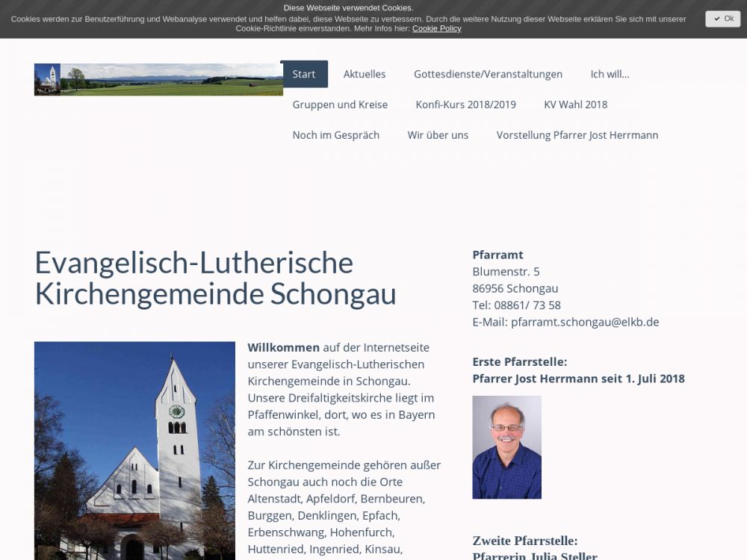Click the portrait photo of Pfarrer Herrmann
This screenshot has height=560, width=747.
(506, 447)
